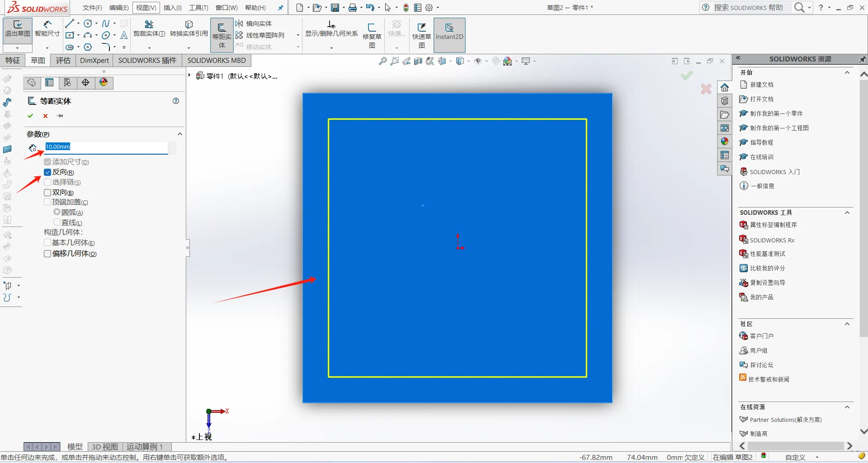Open Display/Delete Relations (显示/删除几何关系)
The width and height of the screenshot is (868, 463).
(331, 29)
